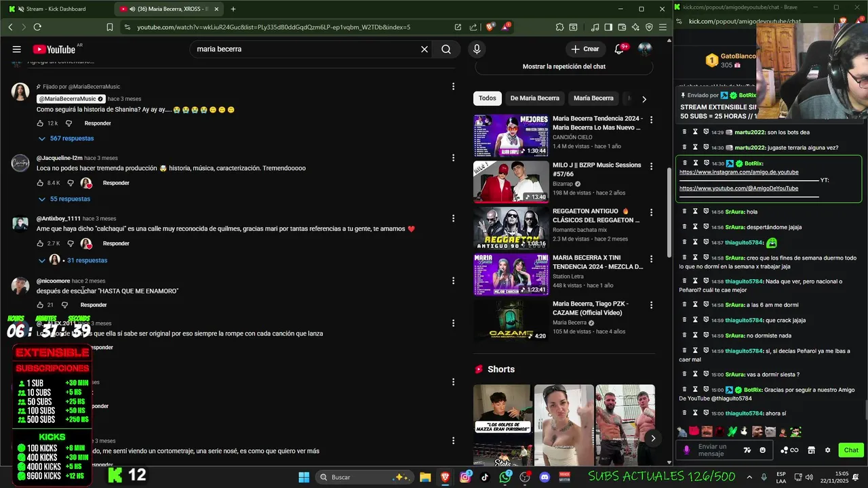Viewport: 868px width, 488px height.
Task: Reload the YouTube page
Action: (x=37, y=27)
